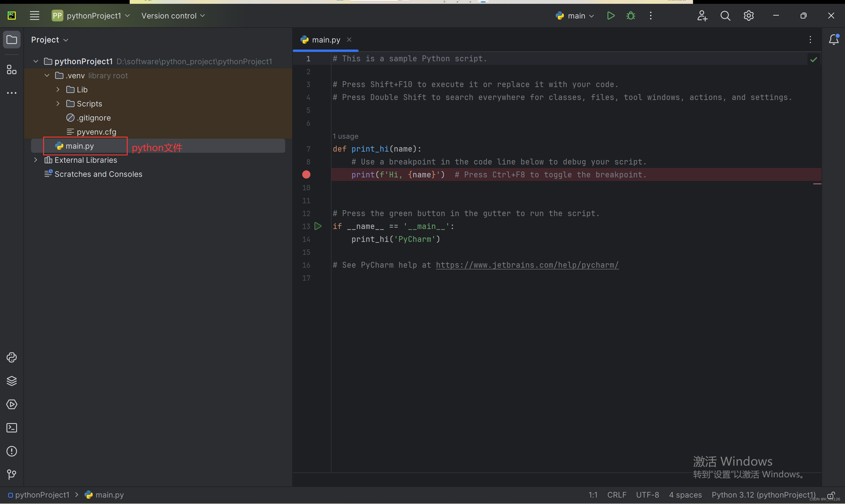The width and height of the screenshot is (845, 504).
Task: Open Python 3.12 interpreter selector
Action: (x=763, y=495)
